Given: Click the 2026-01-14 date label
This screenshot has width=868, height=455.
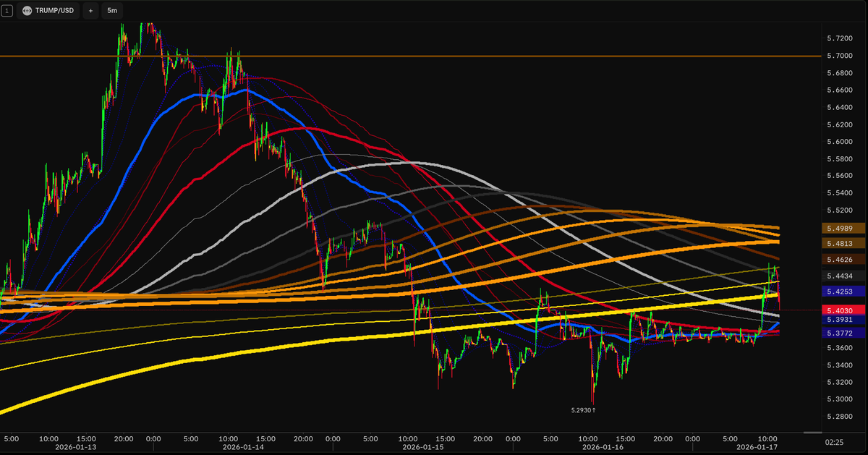Looking at the screenshot, I should pos(244,447).
